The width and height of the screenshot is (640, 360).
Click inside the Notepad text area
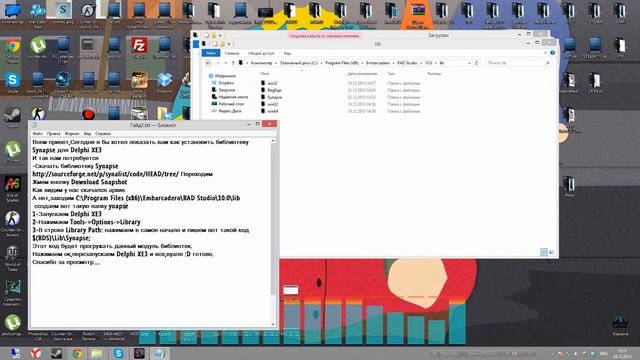(x=151, y=233)
